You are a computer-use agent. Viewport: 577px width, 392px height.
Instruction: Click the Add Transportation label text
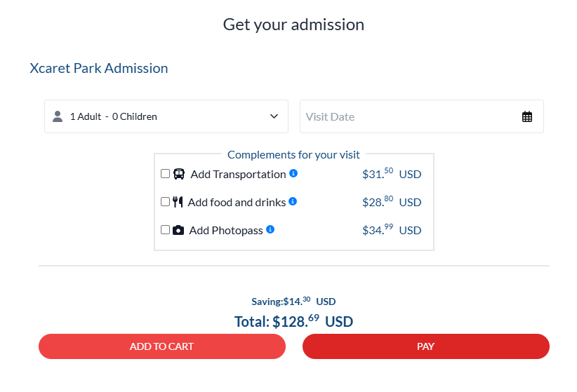[238, 174]
